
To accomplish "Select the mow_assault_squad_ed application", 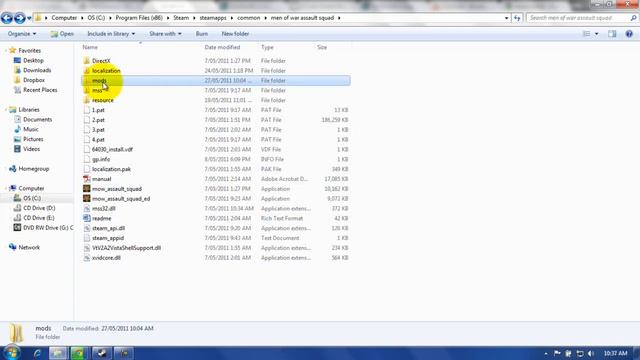I will click(121, 198).
